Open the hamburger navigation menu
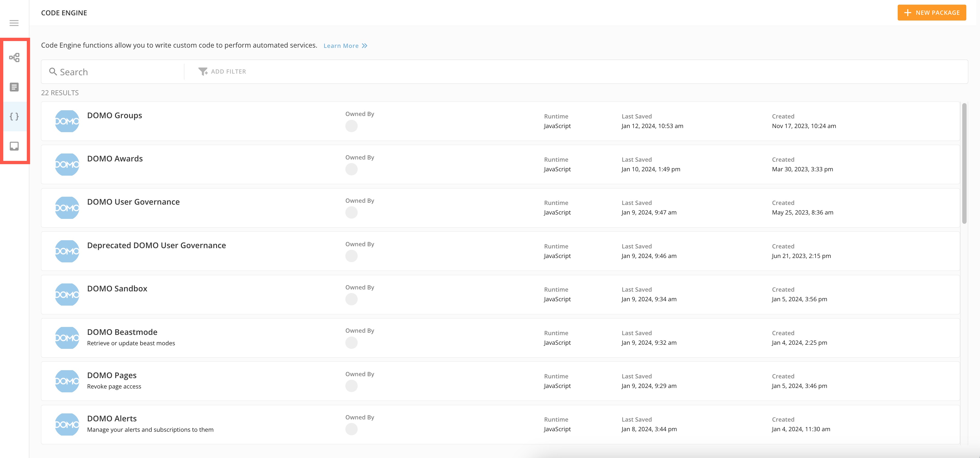This screenshot has width=980, height=458. [x=14, y=23]
